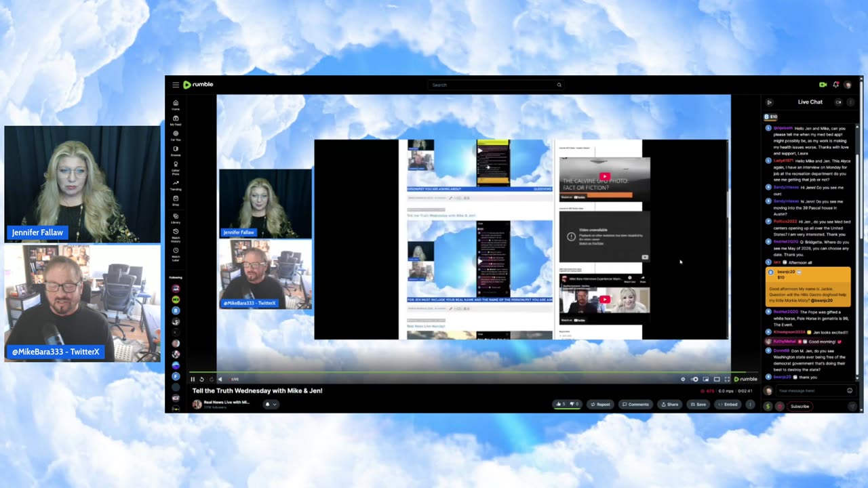This screenshot has width=868, height=488.
Task: Pause the live video
Action: 193,380
